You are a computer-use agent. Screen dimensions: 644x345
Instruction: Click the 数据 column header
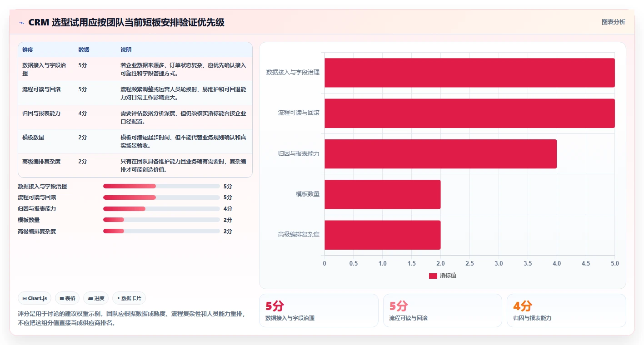(84, 49)
